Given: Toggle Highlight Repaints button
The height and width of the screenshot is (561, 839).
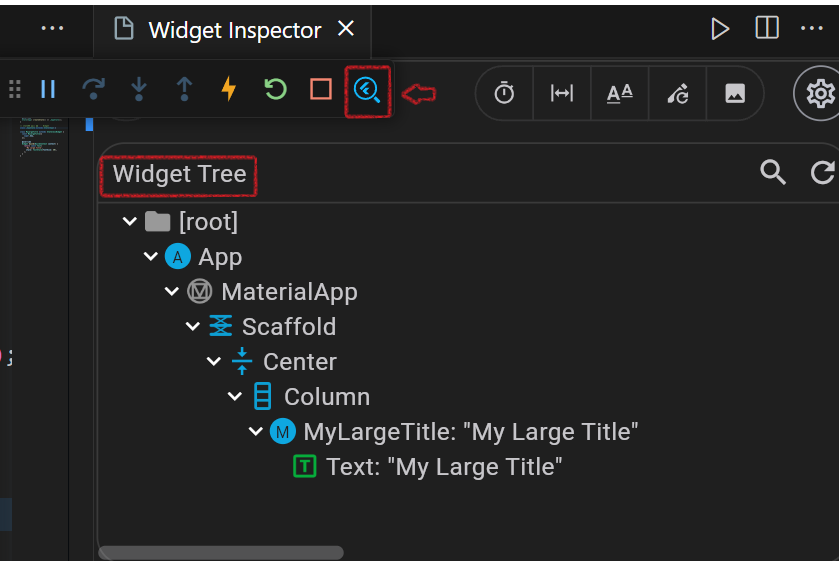Looking at the screenshot, I should [x=677, y=94].
